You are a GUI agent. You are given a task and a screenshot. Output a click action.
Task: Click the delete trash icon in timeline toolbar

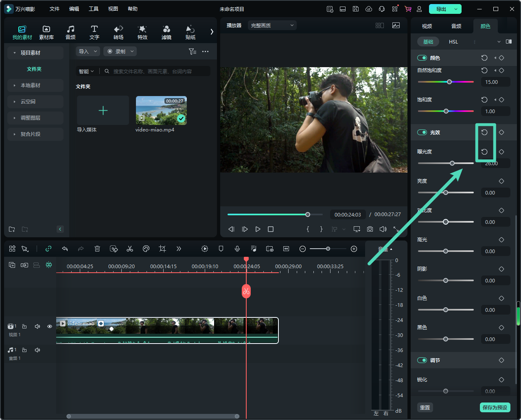(97, 249)
